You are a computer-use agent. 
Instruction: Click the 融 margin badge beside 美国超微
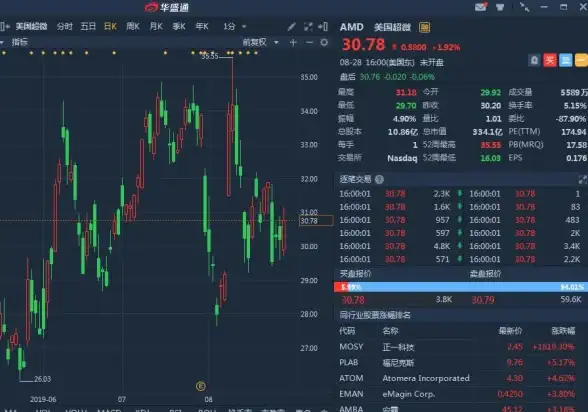(x=424, y=27)
